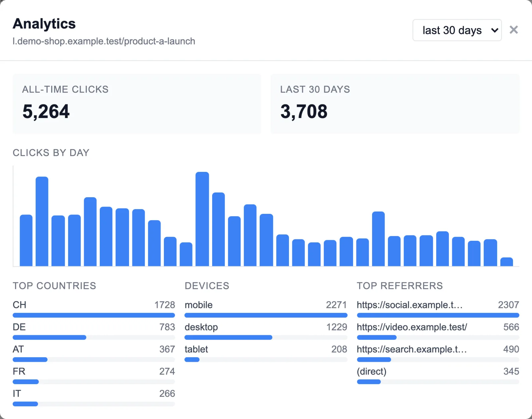Click the TOP REFERRERS section heading
Screen dimensions: 532x419
(x=400, y=286)
